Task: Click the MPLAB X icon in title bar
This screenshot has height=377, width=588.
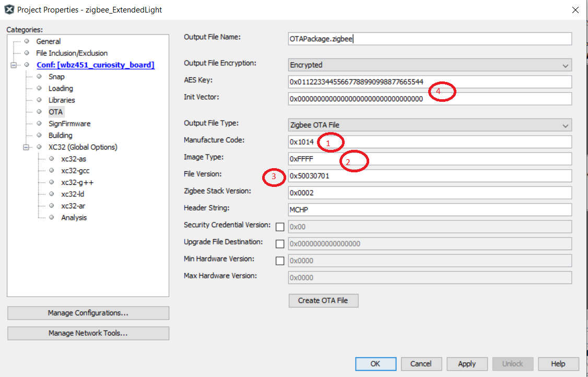Action: click(x=9, y=9)
